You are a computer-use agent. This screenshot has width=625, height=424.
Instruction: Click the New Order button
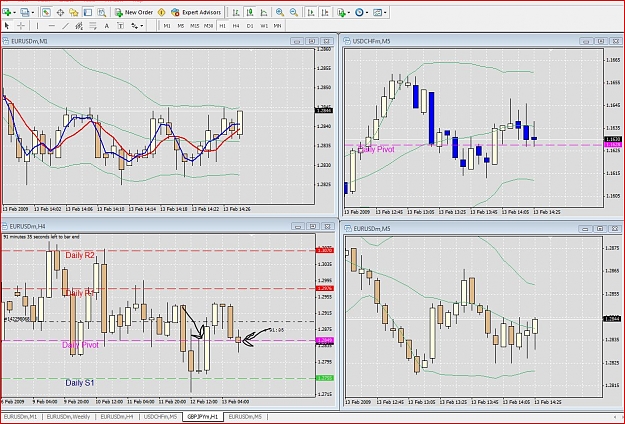point(134,12)
